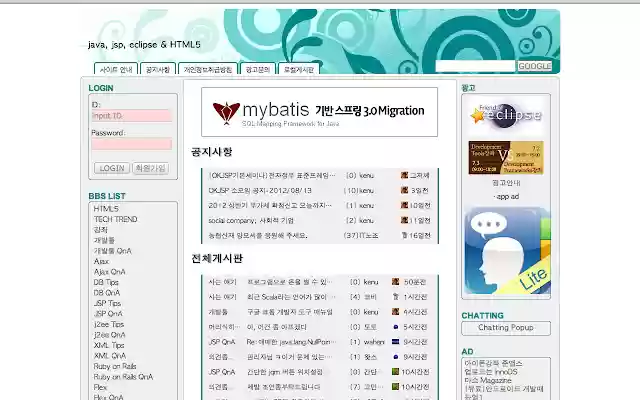Viewport: 640px width, 400px height.
Task: Click avatar icon in 4시간전 row
Action: coord(396,312)
